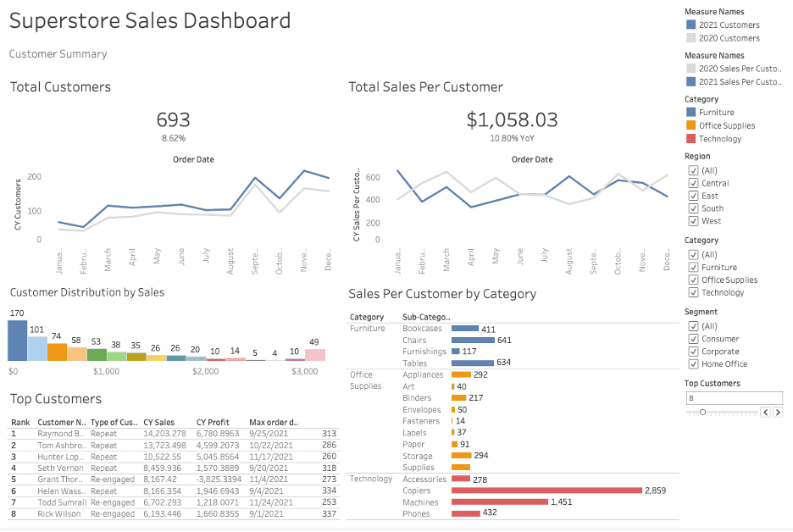The height and width of the screenshot is (532, 793).
Task: Increase Top Customers with right arrow
Action: 777,413
